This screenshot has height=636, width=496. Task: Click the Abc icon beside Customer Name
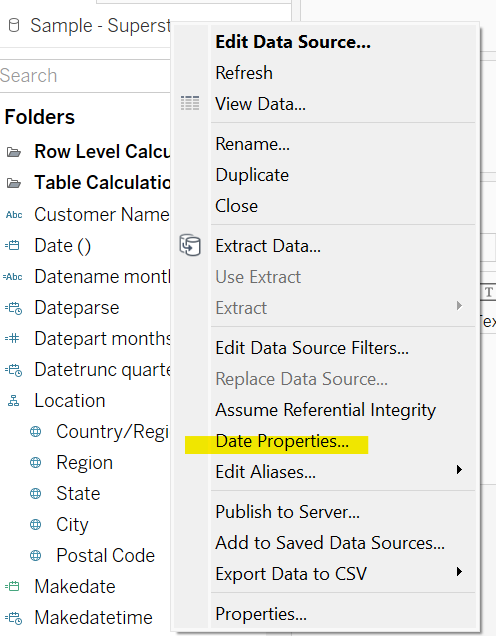[x=14, y=215]
